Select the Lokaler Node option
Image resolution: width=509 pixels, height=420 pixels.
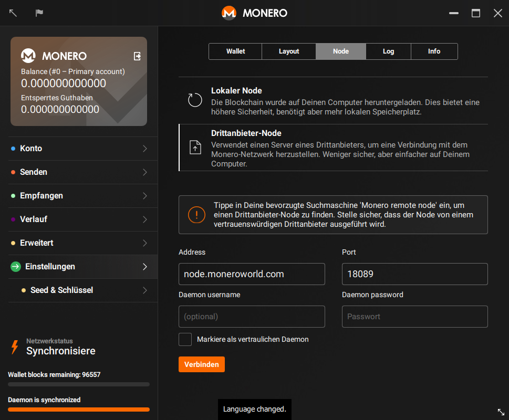(333, 101)
